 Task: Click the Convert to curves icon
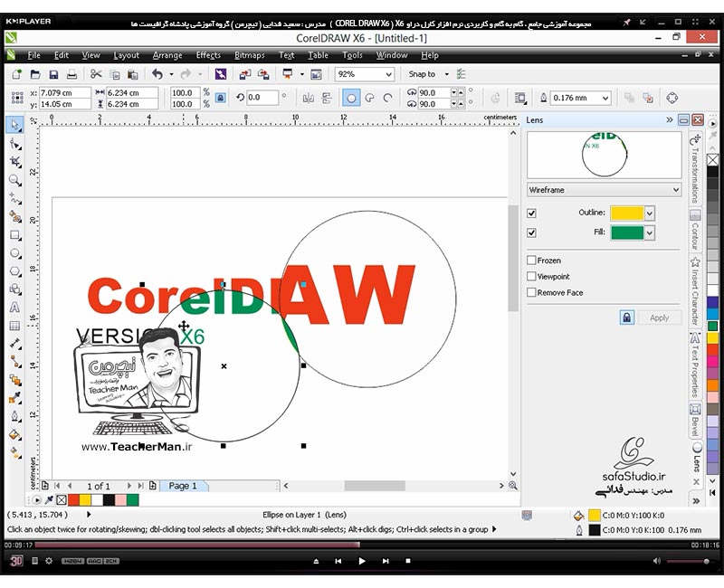[x=672, y=98]
